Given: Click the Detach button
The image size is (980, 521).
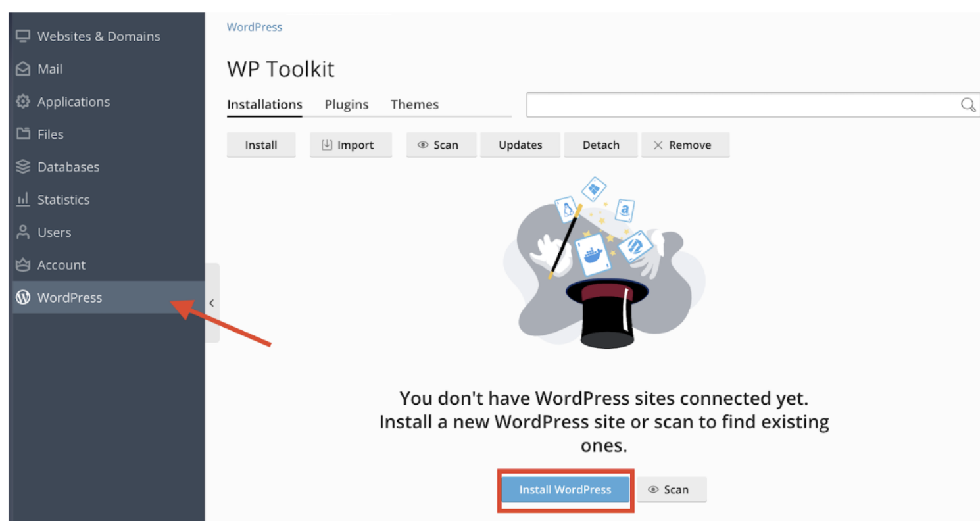Looking at the screenshot, I should point(601,145).
